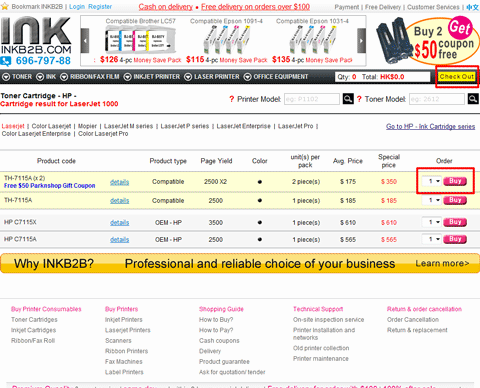View details for TH-7115A (x 2)
The width and height of the screenshot is (480, 388).
tap(119, 182)
